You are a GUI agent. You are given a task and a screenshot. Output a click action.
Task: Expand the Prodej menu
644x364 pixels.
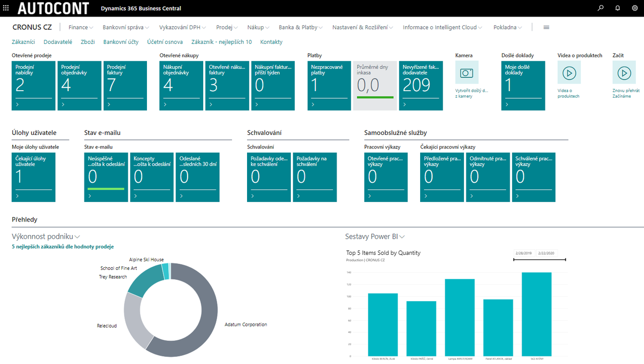point(227,27)
